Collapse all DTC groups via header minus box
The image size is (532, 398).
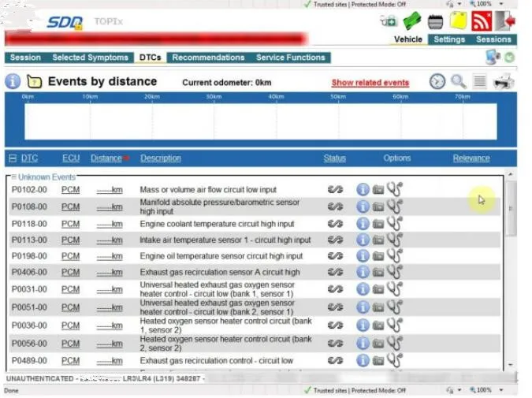point(13,158)
